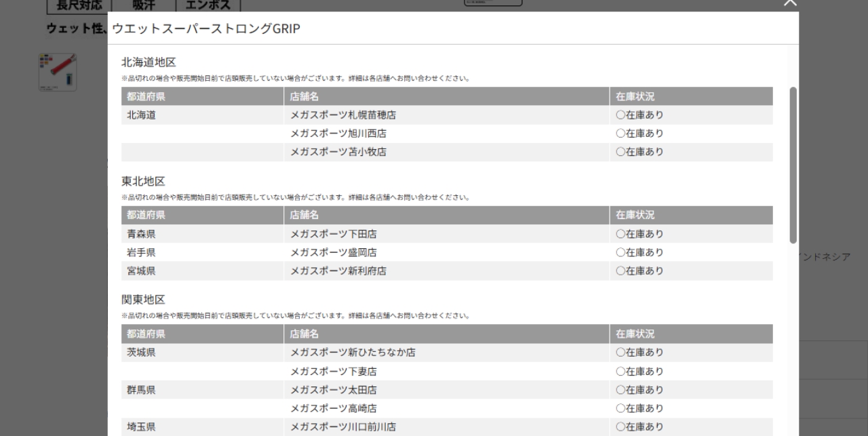Select メガスポーツ旭川西店 store name

(338, 134)
